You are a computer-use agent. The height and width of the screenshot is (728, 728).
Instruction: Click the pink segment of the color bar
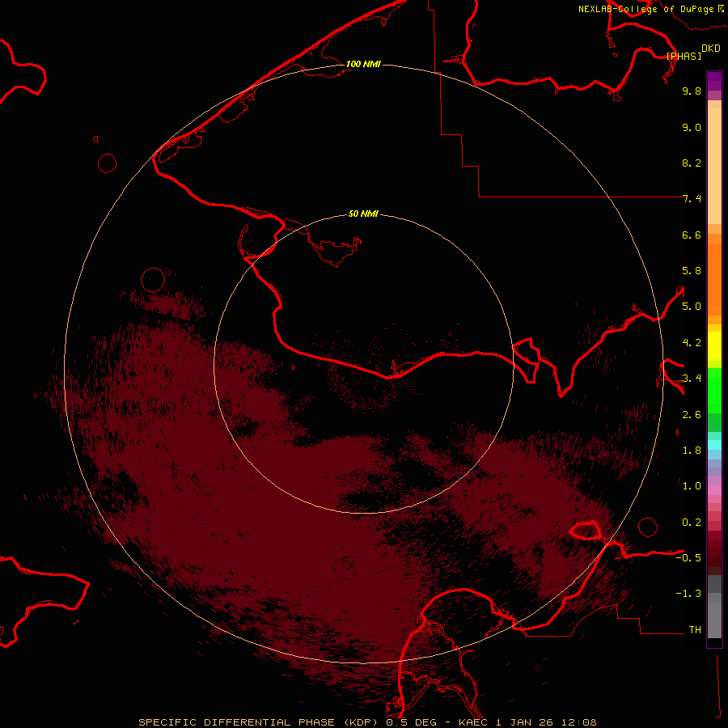tap(714, 490)
